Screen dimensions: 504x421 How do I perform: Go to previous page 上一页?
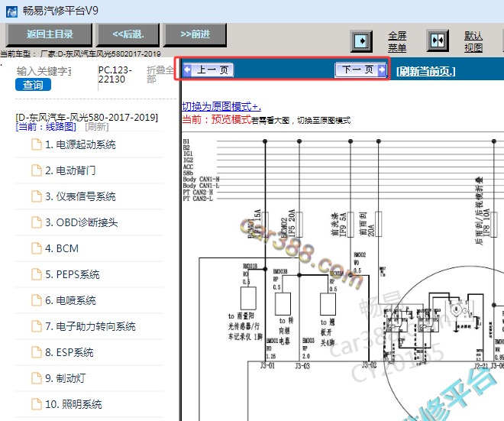[208, 70]
